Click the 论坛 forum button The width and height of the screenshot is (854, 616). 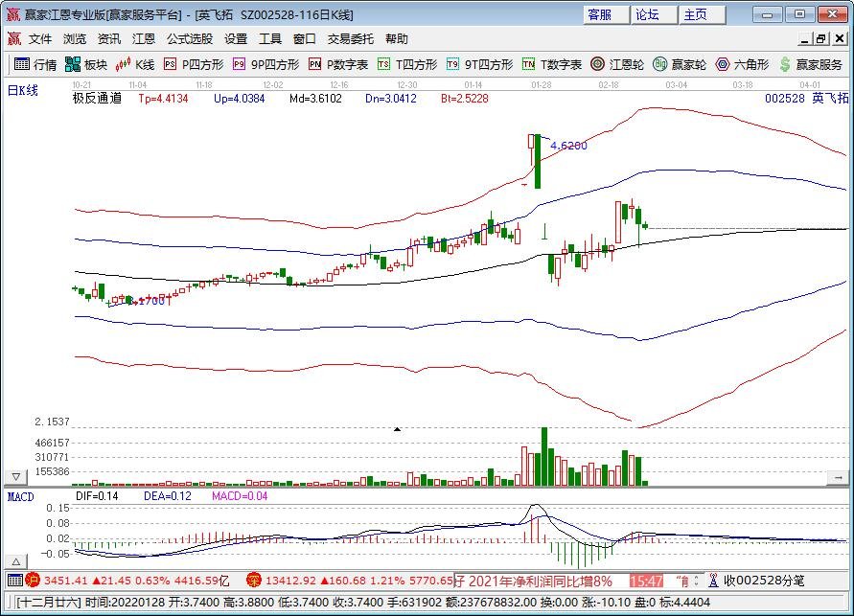click(x=654, y=14)
